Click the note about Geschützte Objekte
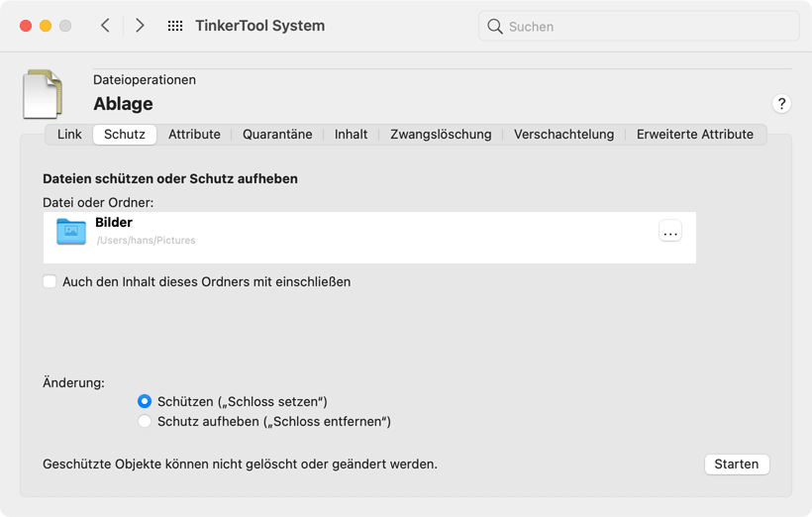Viewport: 812px width, 517px height. 240,465
